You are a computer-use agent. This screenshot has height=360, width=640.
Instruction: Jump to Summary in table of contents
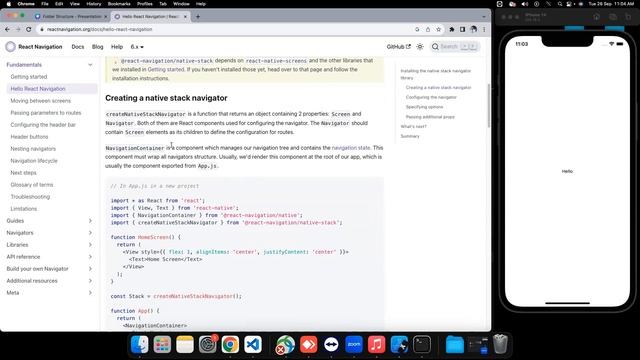(x=410, y=136)
